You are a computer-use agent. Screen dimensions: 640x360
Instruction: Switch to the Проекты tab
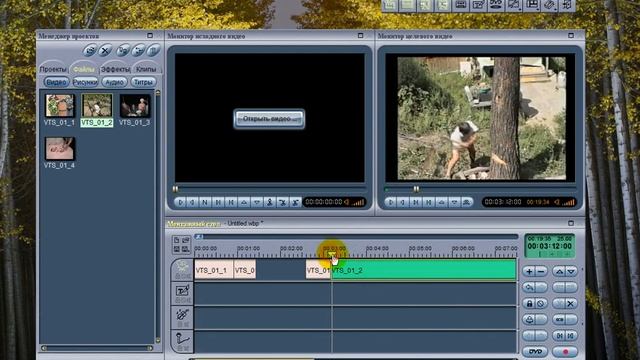pos(53,69)
